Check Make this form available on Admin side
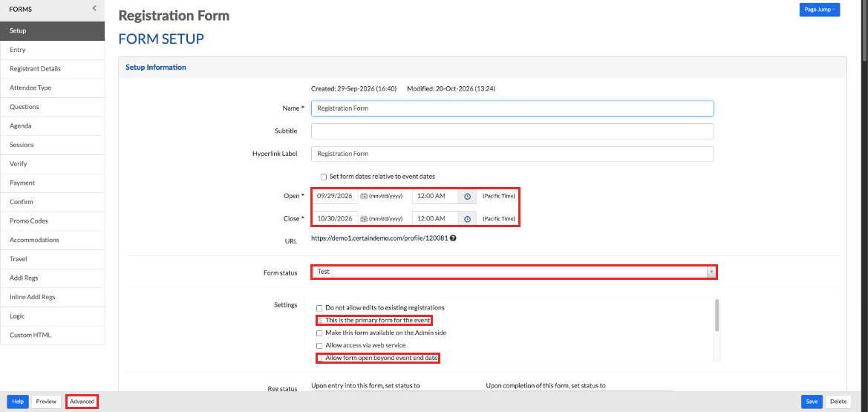This screenshot has width=868, height=412. [319, 333]
